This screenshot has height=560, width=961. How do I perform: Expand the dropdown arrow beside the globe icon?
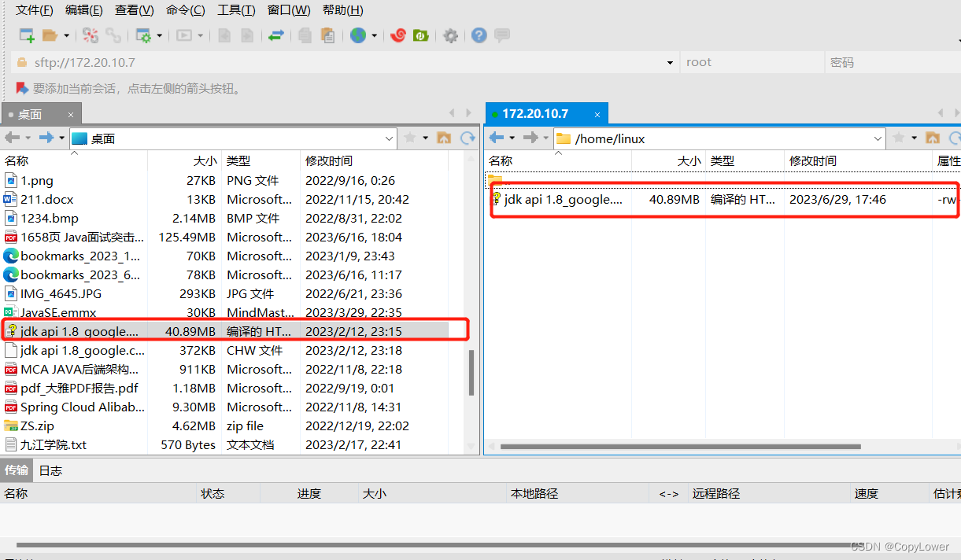[x=374, y=35]
